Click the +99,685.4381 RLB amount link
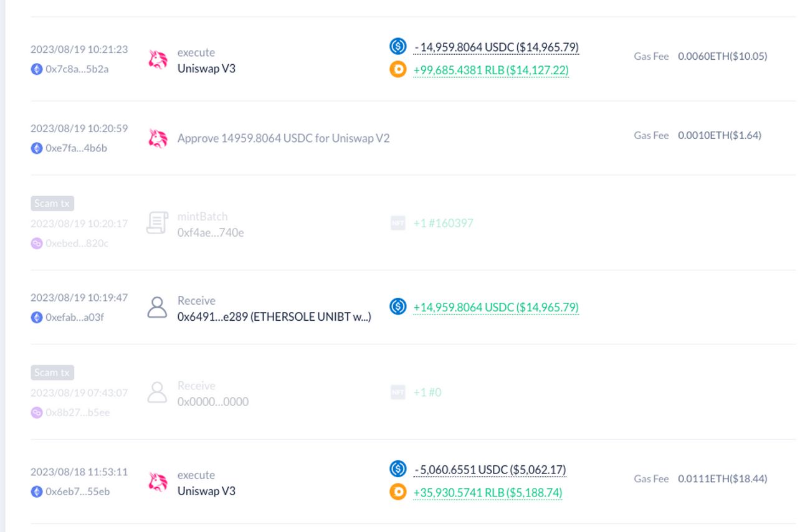Image resolution: width=805 pixels, height=532 pixels. 491,70
